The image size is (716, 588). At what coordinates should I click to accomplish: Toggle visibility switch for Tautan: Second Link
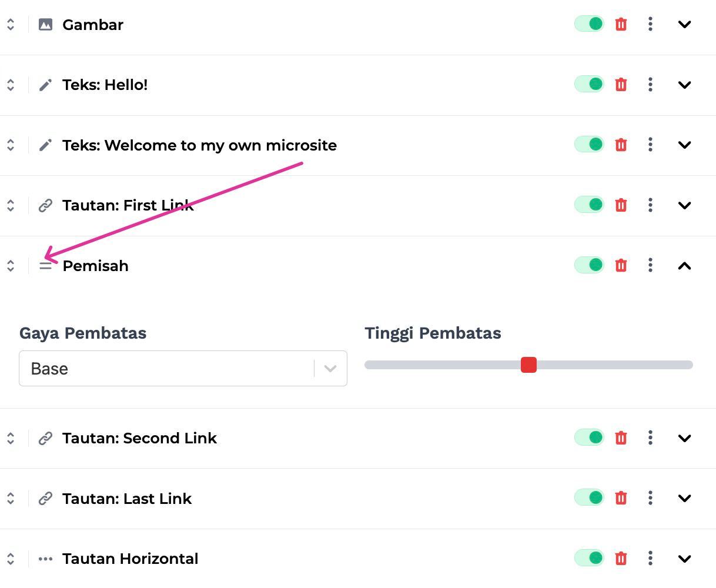tap(589, 437)
